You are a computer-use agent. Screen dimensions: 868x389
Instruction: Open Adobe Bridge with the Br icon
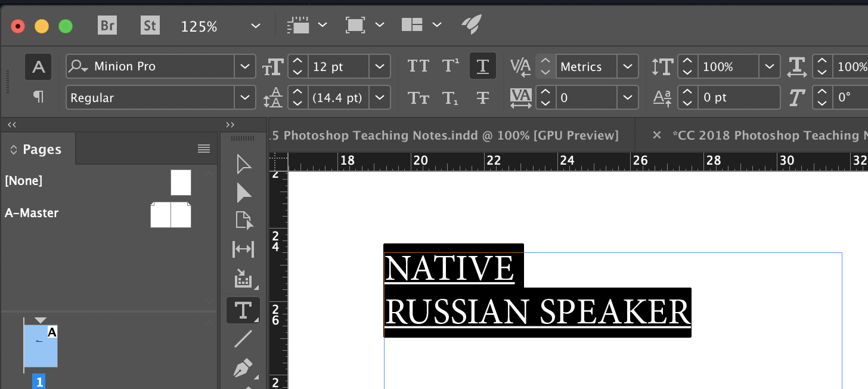coord(107,25)
